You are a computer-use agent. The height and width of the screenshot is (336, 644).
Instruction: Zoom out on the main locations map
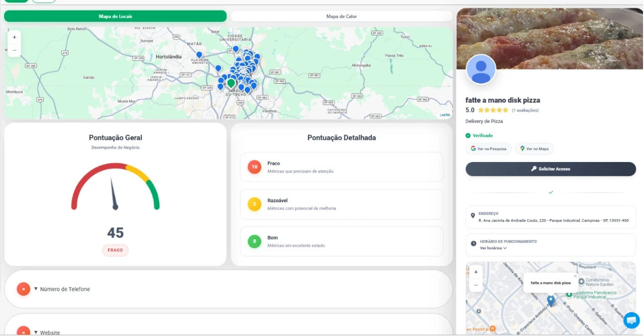(14, 50)
